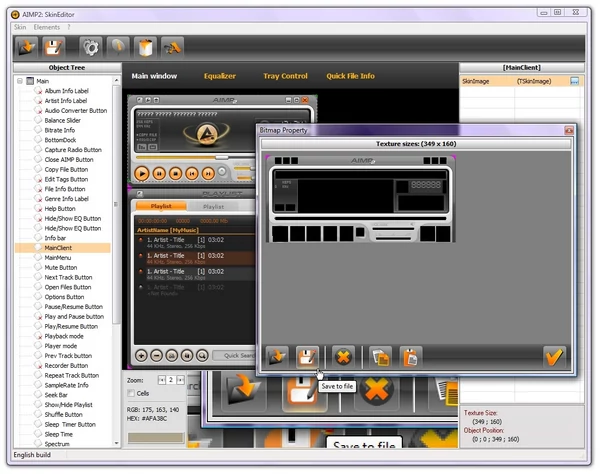Click Object Tree scrollbar up arrow
This screenshot has width=600, height=474.
[116, 80]
